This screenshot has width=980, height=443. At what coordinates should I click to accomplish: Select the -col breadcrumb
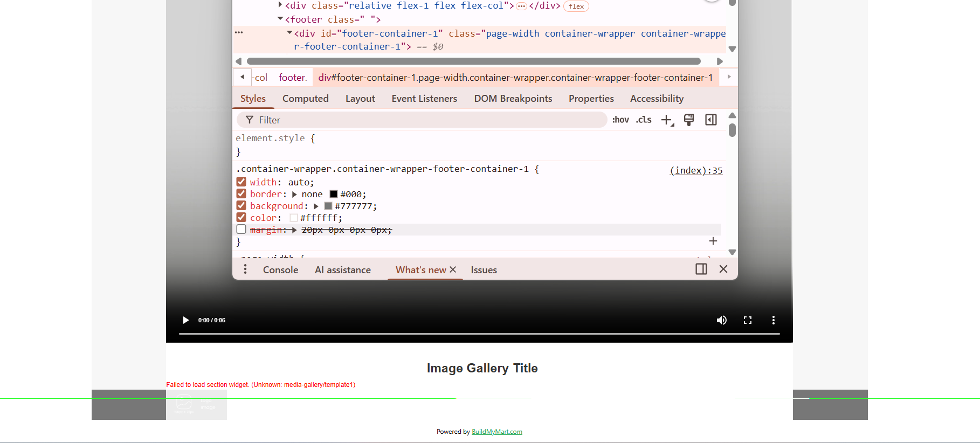point(260,78)
